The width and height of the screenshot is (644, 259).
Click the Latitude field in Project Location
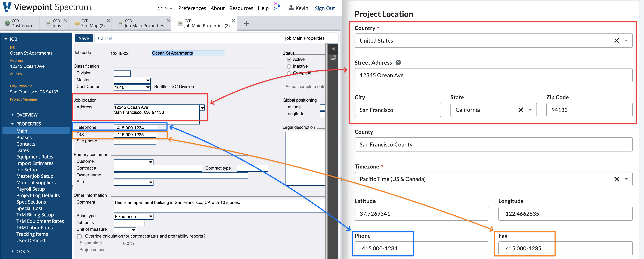(x=421, y=214)
